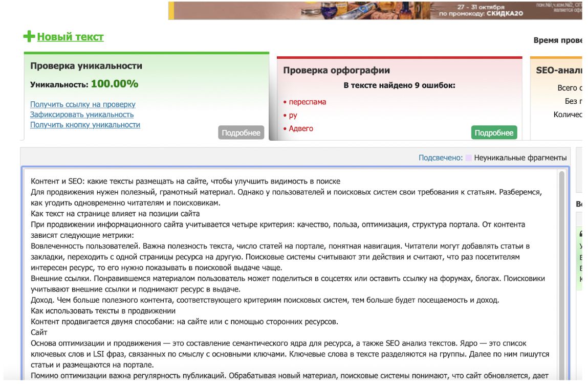
Task: Open "Получить ссылку на проверку"
Action: point(83,104)
